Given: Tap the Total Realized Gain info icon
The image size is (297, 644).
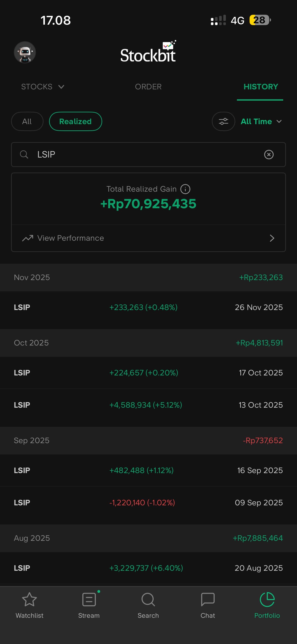Looking at the screenshot, I should [x=185, y=189].
